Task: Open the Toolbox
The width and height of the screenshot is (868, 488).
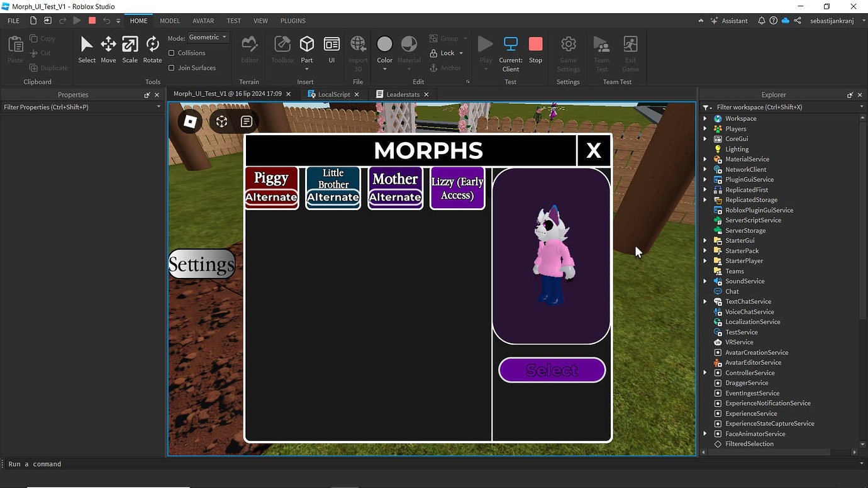Action: tap(281, 47)
